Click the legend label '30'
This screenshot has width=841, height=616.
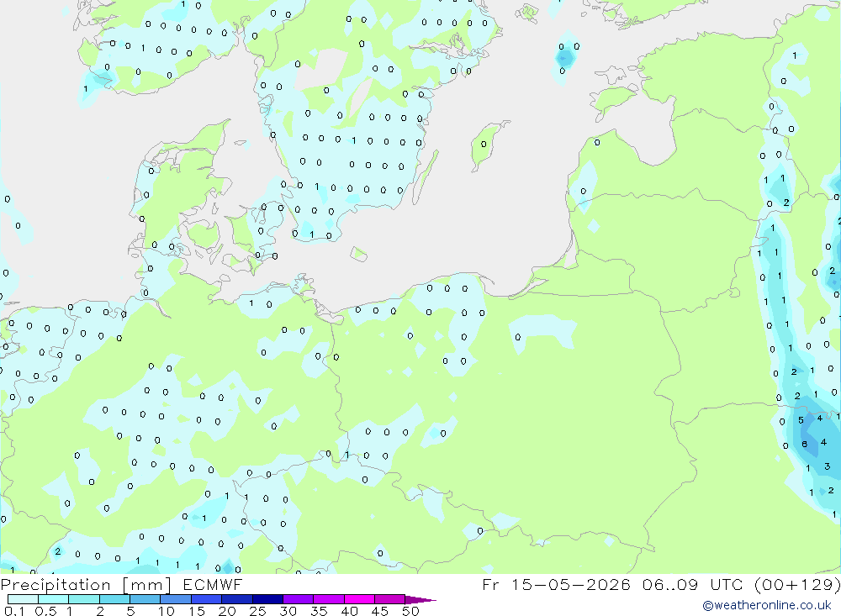pos(288,611)
